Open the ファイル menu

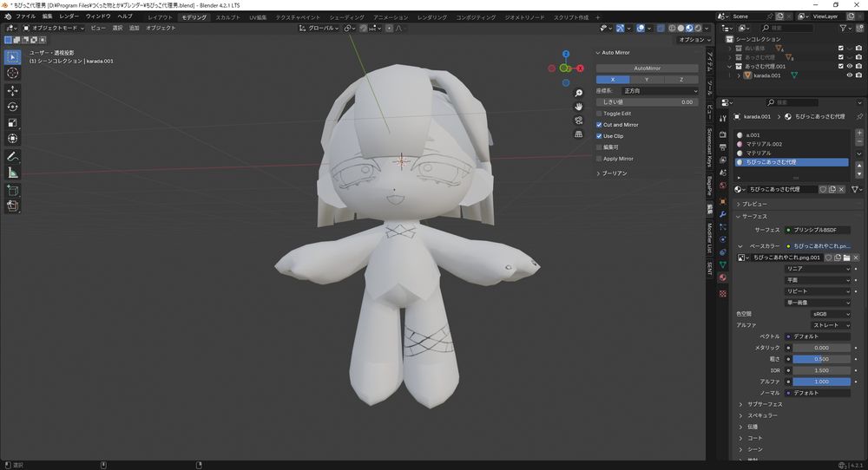pos(26,16)
